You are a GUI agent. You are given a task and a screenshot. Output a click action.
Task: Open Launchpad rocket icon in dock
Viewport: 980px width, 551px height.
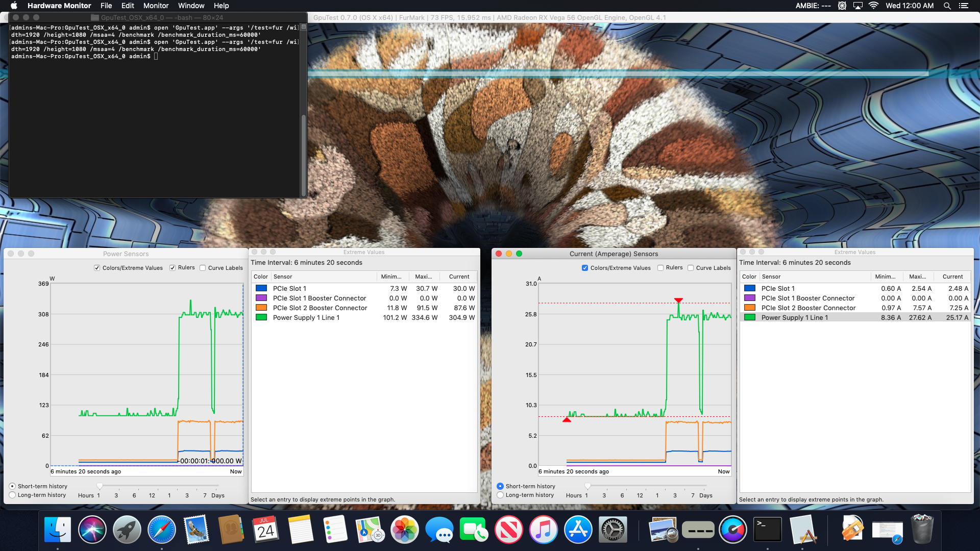(x=127, y=530)
